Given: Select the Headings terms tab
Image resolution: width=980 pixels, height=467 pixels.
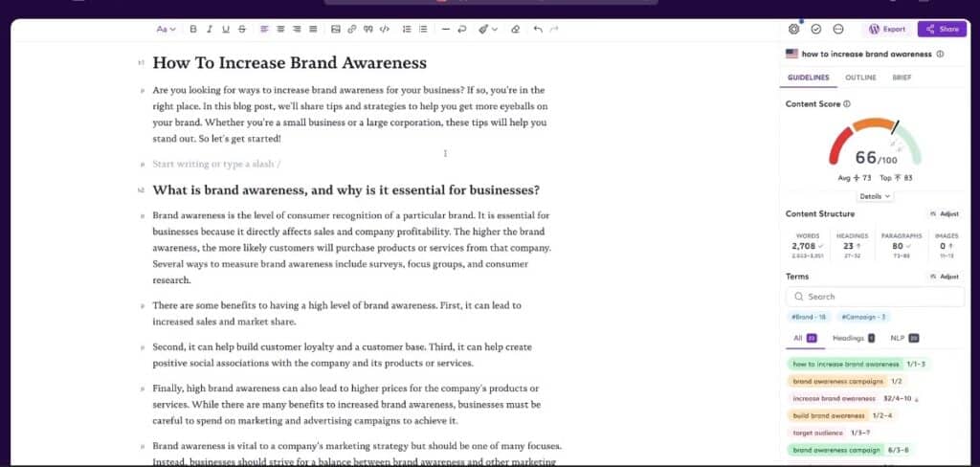Looking at the screenshot, I should [x=853, y=338].
